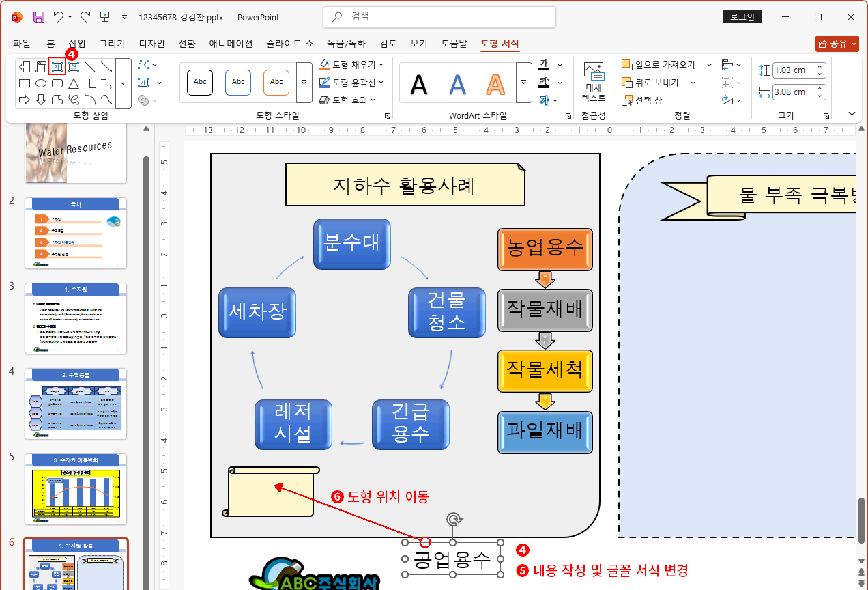
Task: Select the oval shape tool
Action: pos(40,83)
